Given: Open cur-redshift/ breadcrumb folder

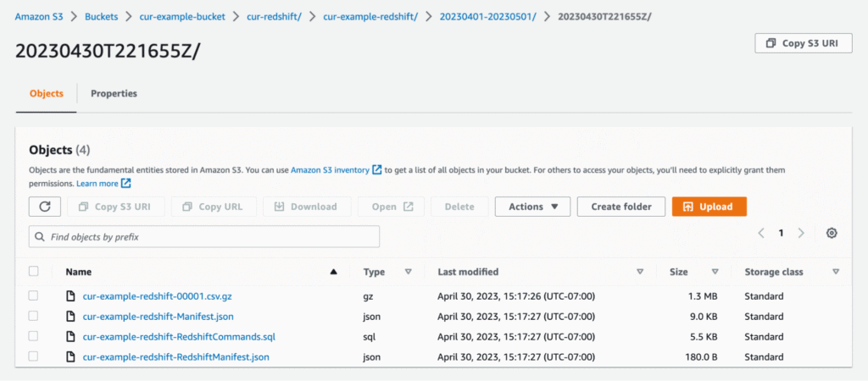Looking at the screenshot, I should pos(274,17).
